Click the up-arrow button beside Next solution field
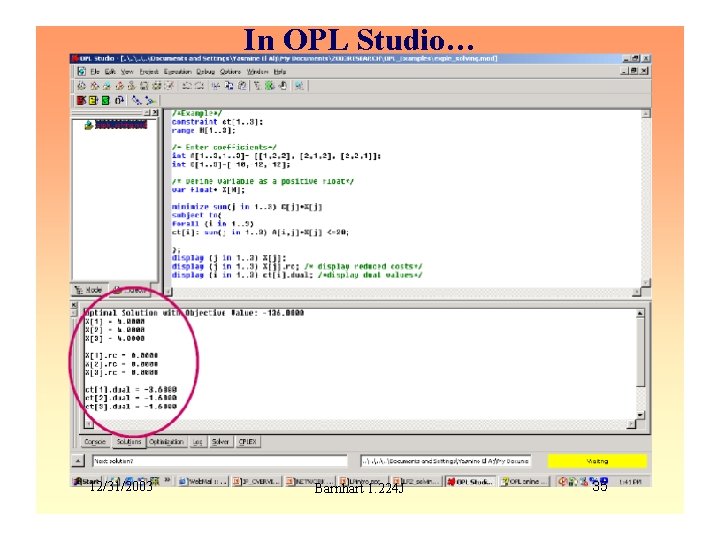This screenshot has width=720, height=540. pos(78,461)
